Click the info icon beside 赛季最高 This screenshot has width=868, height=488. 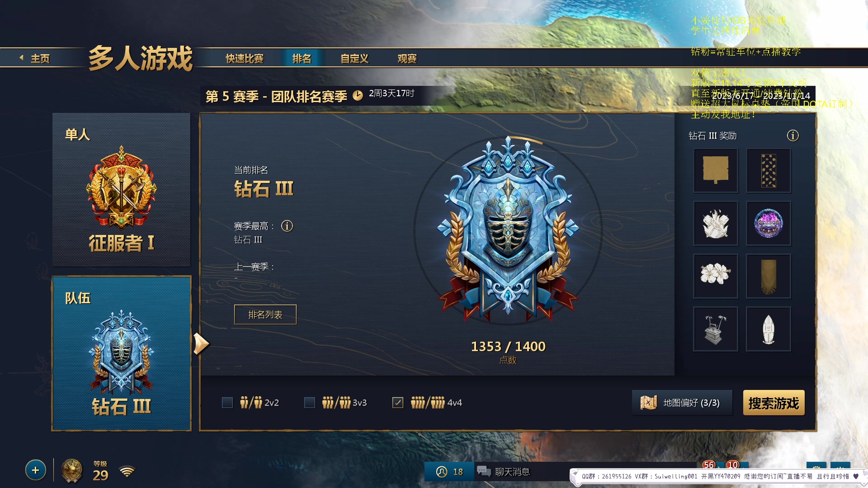click(x=287, y=226)
